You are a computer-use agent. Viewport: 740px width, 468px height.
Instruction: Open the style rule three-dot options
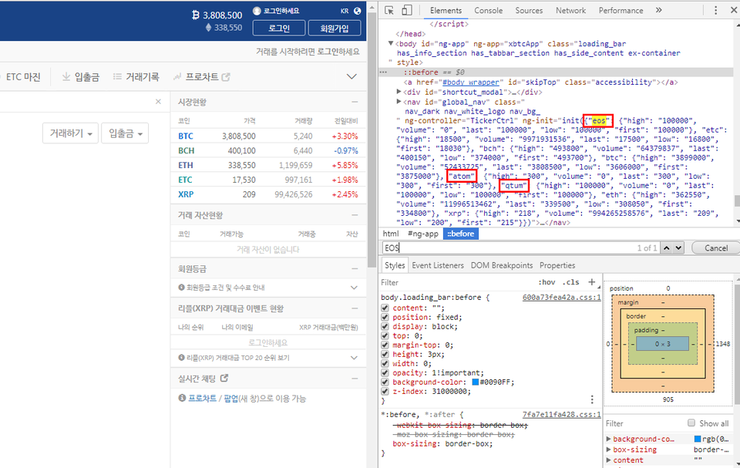[x=592, y=400]
